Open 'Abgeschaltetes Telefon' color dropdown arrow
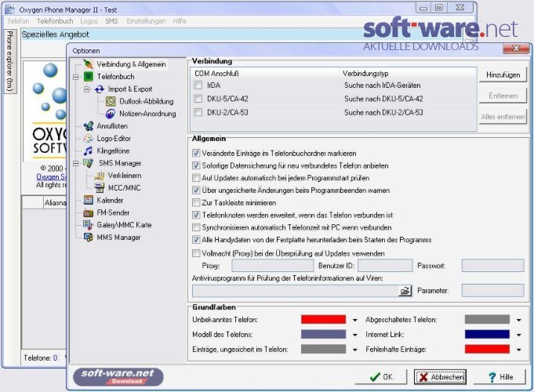 click(518, 320)
